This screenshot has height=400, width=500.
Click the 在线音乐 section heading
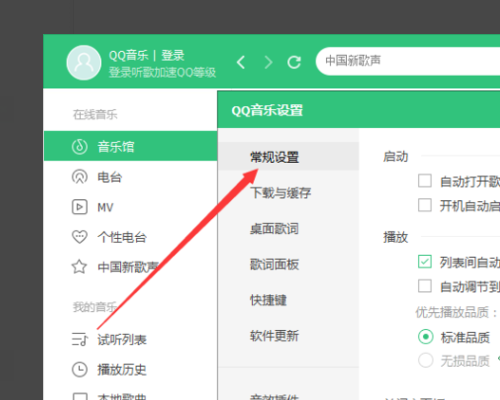pos(95,114)
